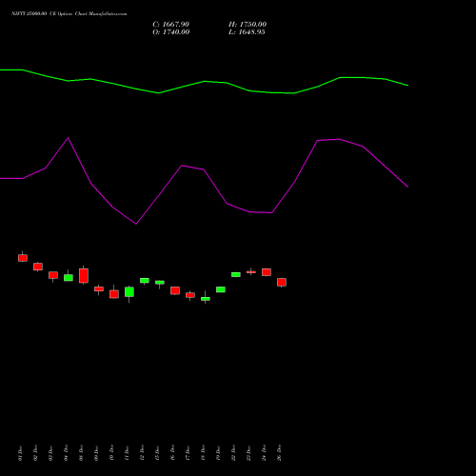This screenshot has width=476, height=476.
Task: Click the green candle for 22 Dec
Action: (x=236, y=274)
